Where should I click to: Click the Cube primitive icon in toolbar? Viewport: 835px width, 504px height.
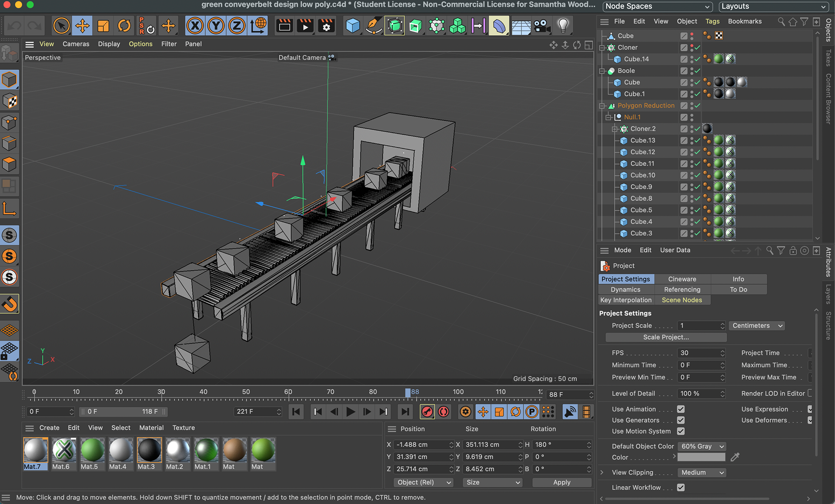point(352,26)
